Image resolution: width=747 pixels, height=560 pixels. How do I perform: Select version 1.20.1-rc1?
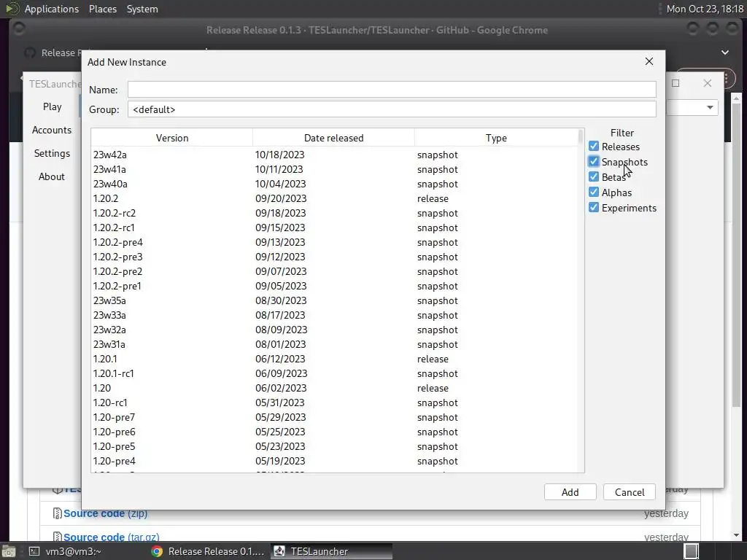coord(334,373)
